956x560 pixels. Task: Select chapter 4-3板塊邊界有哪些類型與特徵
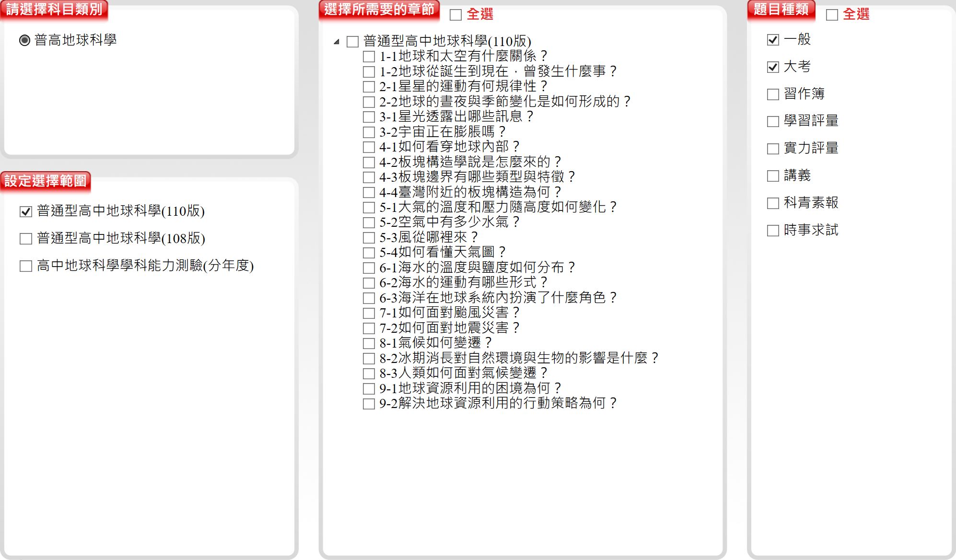click(x=369, y=177)
